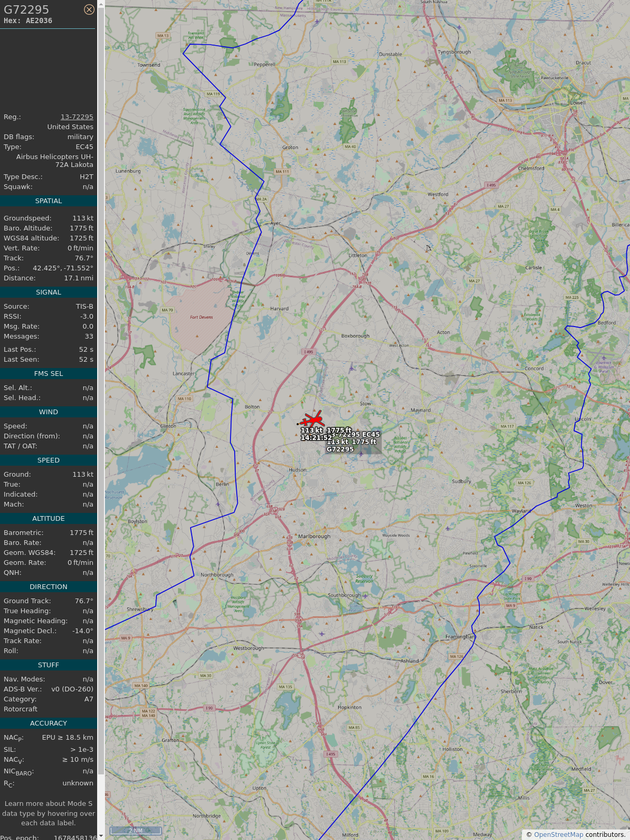Screen dimensions: 630x840
Task: Click the ACCURACY section header
Action: click(x=48, y=723)
